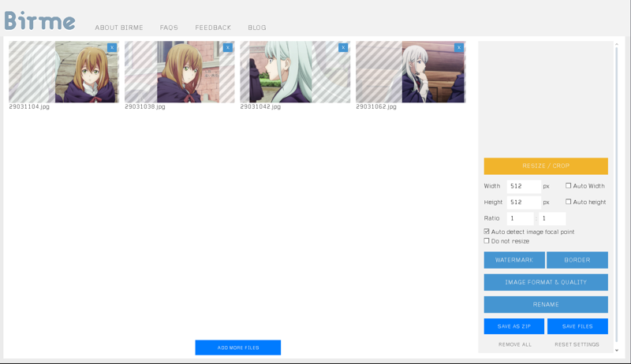
Task: Remove image 29031062.jpg with its X button
Action: coord(459,47)
